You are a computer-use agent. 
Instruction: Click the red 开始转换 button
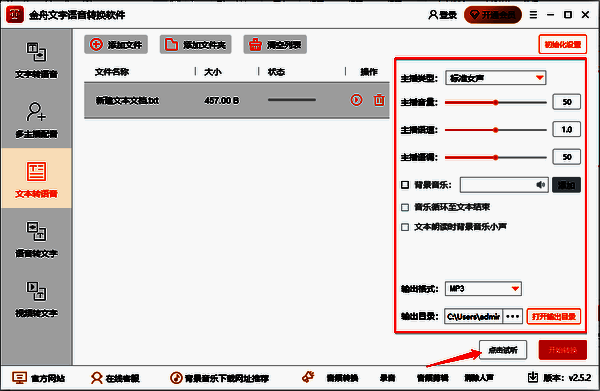point(562,350)
